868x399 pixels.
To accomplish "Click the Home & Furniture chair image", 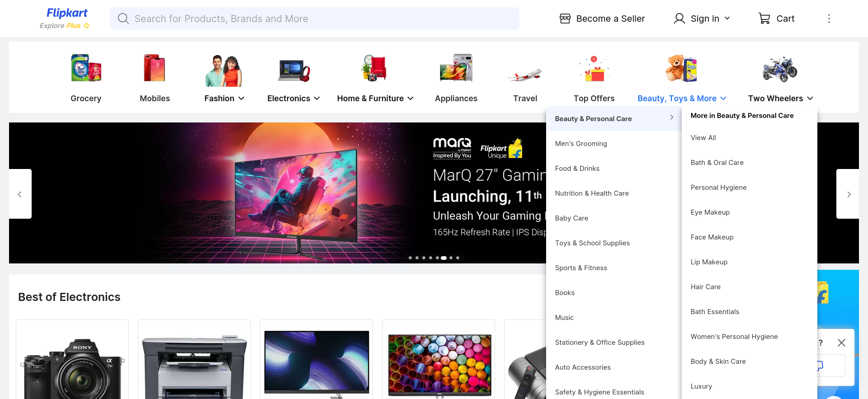I will coord(375,68).
